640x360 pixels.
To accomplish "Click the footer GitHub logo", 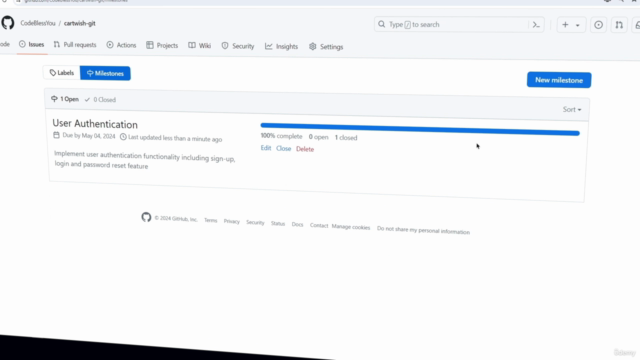I will 146,217.
